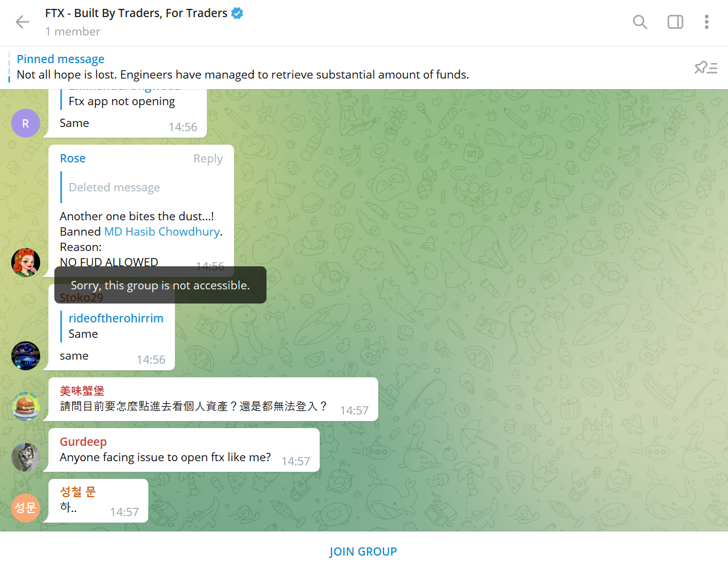728x571 pixels.
Task: Click the '1 member' subtitle
Action: tap(73, 31)
